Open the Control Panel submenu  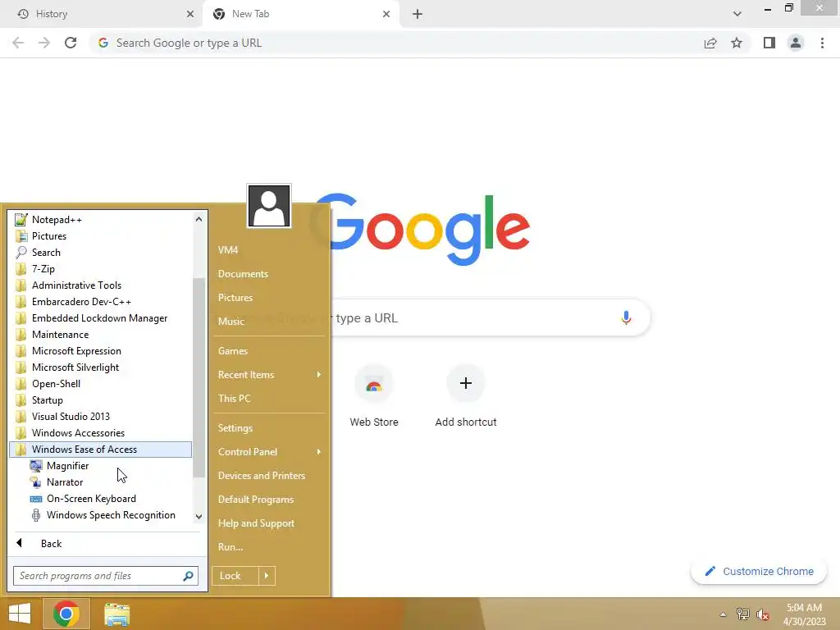coord(269,452)
